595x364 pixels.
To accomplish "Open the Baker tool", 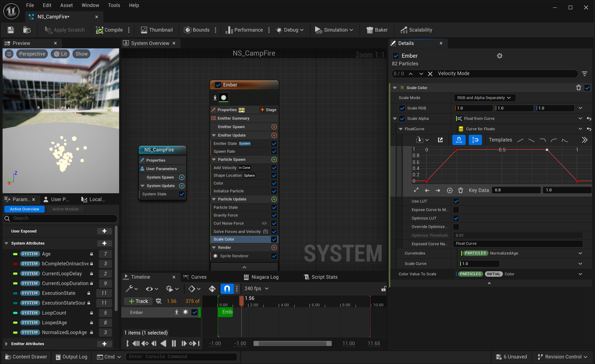I will (x=377, y=30).
